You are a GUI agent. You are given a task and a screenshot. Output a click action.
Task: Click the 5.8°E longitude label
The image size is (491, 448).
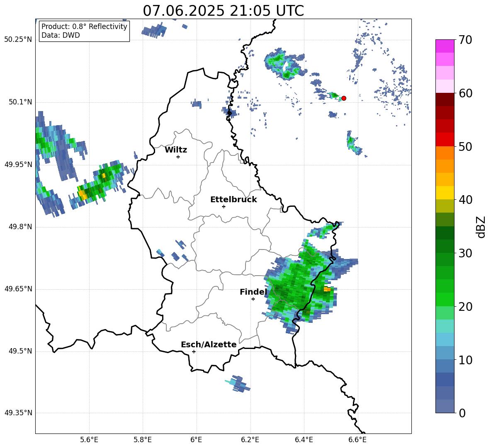143,440
